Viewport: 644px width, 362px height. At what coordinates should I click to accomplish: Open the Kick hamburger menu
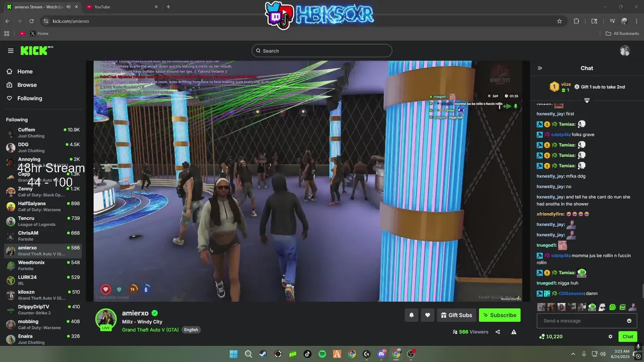(11, 51)
